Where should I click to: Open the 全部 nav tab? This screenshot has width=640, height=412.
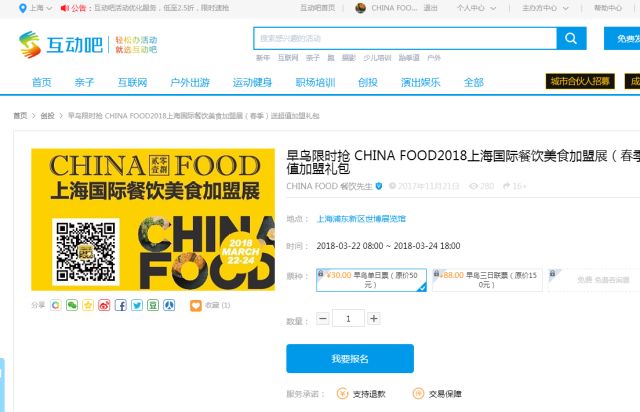click(x=473, y=82)
